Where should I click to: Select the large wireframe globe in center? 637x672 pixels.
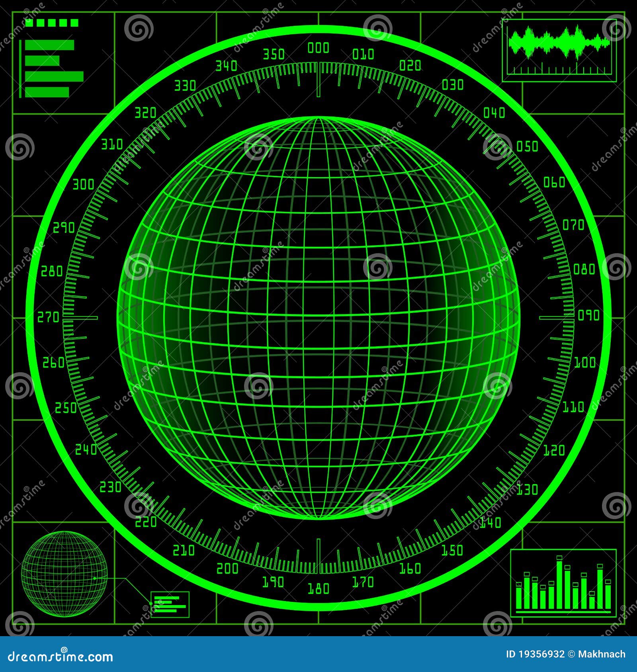318,318
